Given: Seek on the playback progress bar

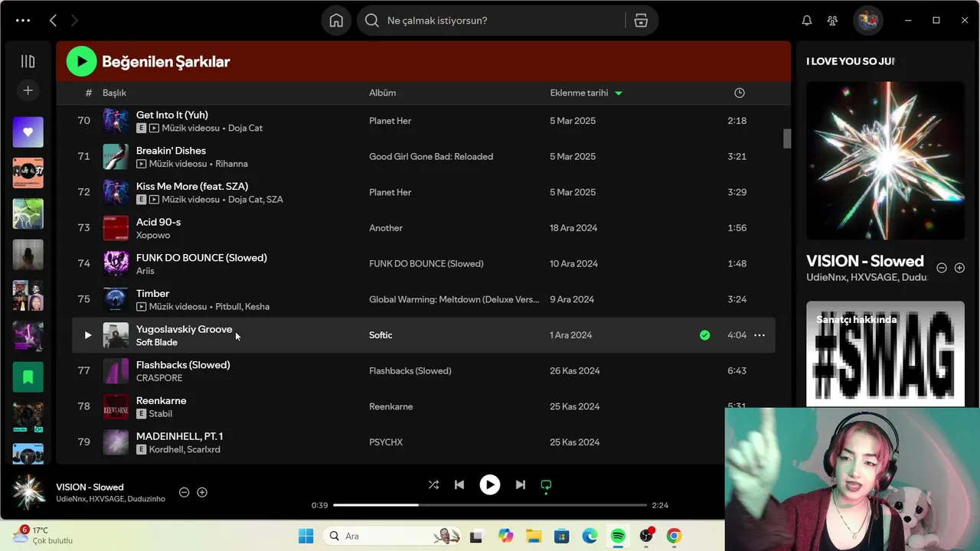Looking at the screenshot, I should [x=490, y=505].
